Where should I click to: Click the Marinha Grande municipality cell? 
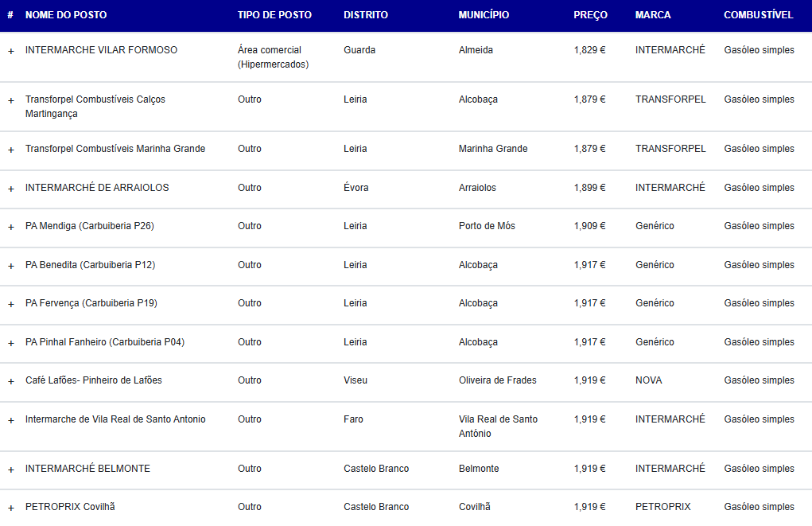[x=493, y=149]
